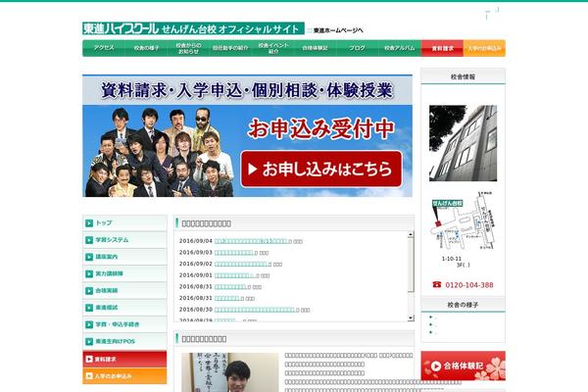Viewport: 588px width, 392px height.
Task: Click the 校舎の様子 panel header on the right
Action: [x=463, y=305]
